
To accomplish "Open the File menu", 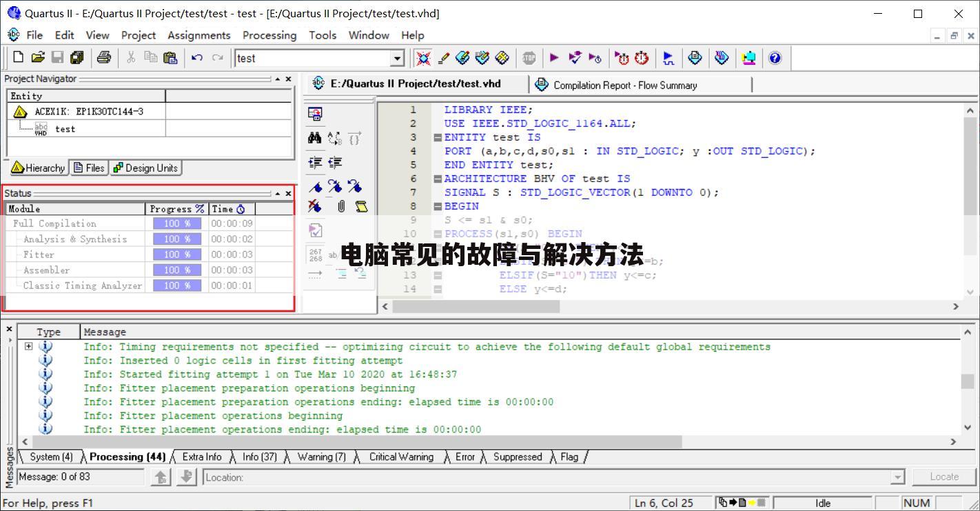I will point(34,35).
